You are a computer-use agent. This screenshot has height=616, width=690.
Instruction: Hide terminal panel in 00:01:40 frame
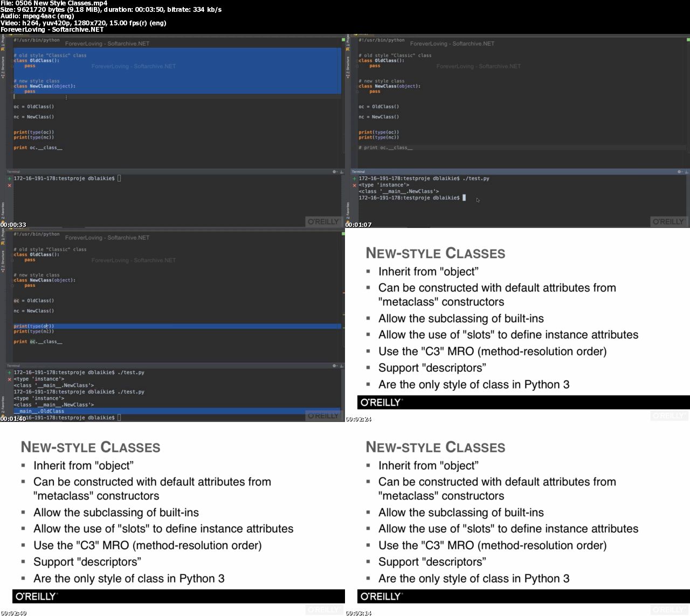(341, 366)
